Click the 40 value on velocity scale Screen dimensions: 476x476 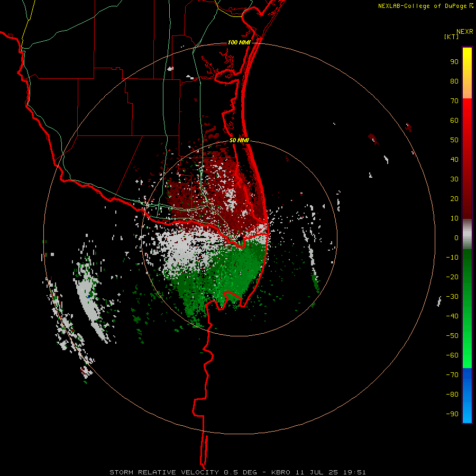pos(454,160)
